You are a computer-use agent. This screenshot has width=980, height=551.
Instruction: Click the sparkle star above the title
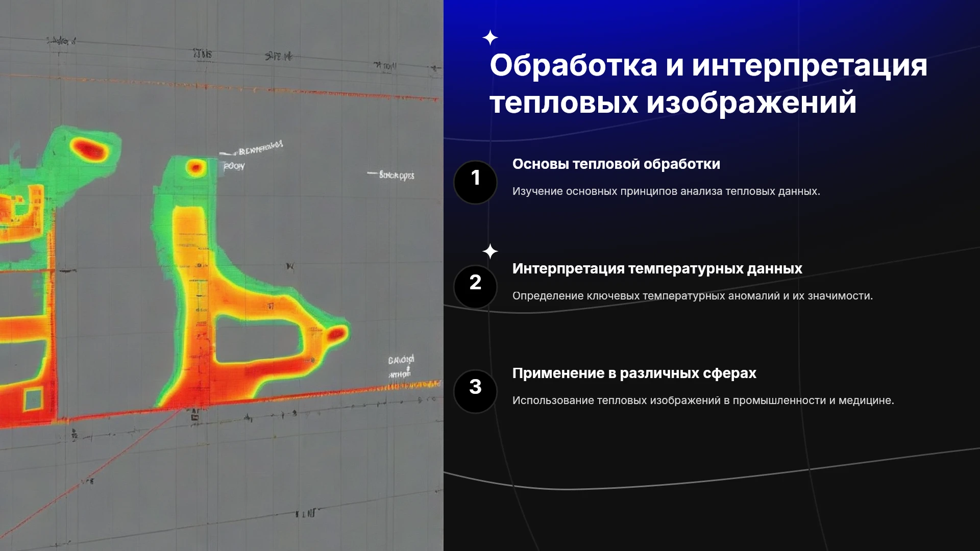tap(490, 38)
